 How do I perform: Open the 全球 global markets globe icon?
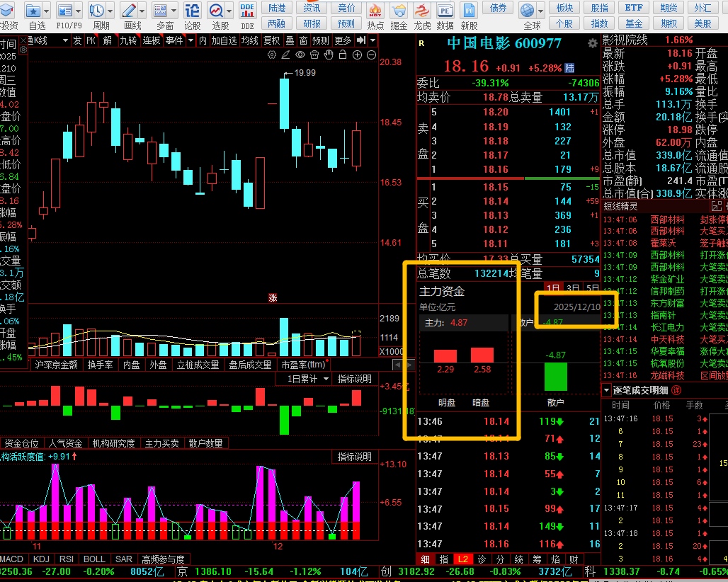coord(528,10)
